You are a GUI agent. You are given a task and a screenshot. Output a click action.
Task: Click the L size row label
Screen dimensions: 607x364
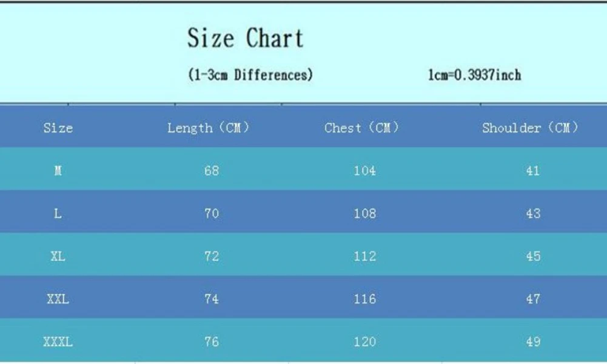pos(58,213)
